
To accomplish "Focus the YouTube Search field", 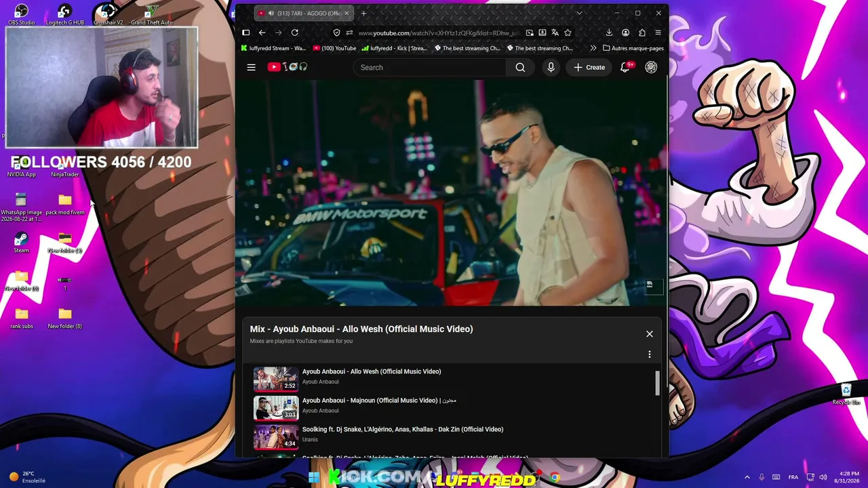I will coord(430,67).
